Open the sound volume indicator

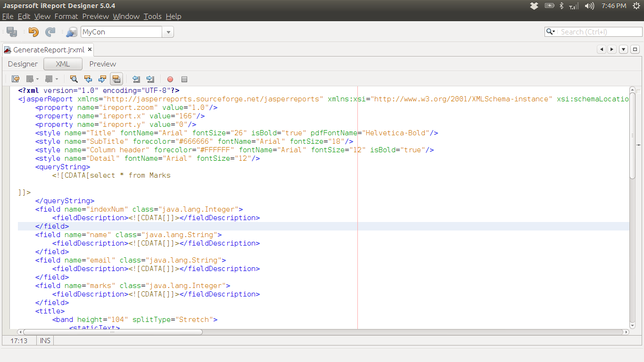(x=589, y=6)
